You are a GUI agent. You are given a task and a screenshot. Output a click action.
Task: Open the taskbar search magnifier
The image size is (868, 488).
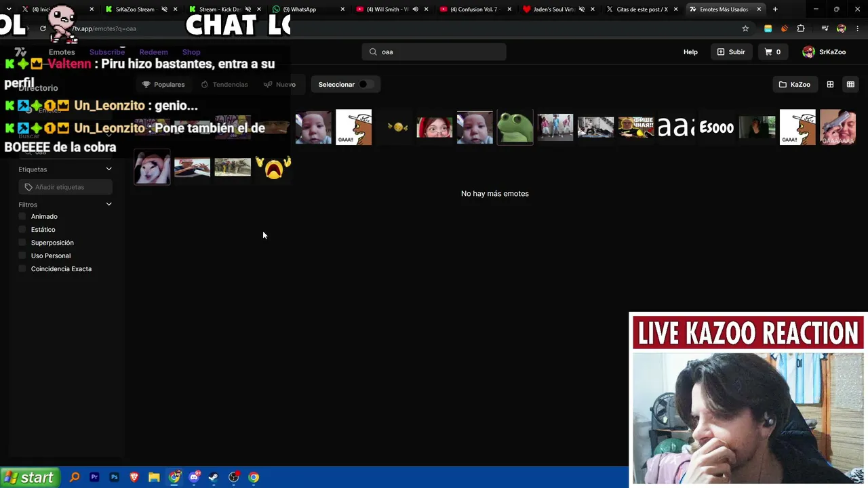coord(75,477)
